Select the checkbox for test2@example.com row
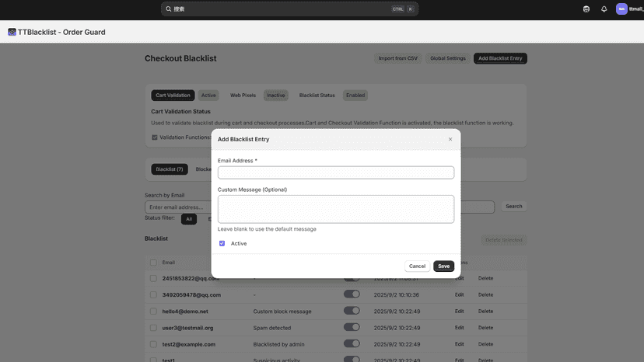The width and height of the screenshot is (644, 362). pyautogui.click(x=153, y=344)
